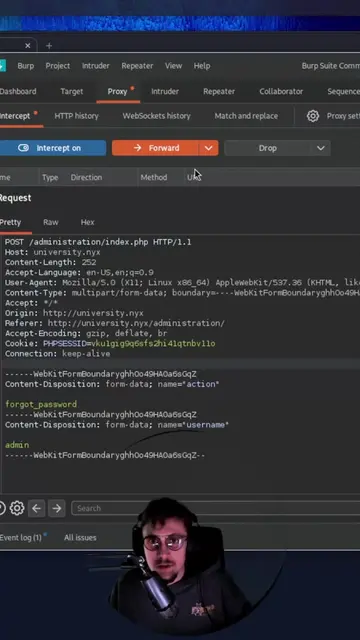Click the Content-Length: 252 header
This screenshot has width=360, height=640.
point(51,262)
